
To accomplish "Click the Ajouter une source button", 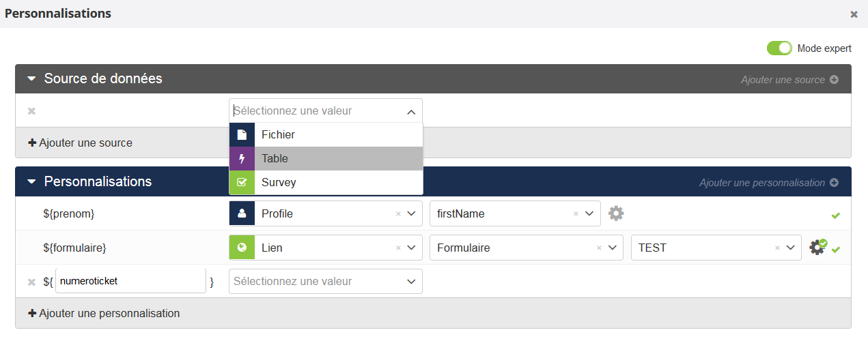I will click(81, 143).
